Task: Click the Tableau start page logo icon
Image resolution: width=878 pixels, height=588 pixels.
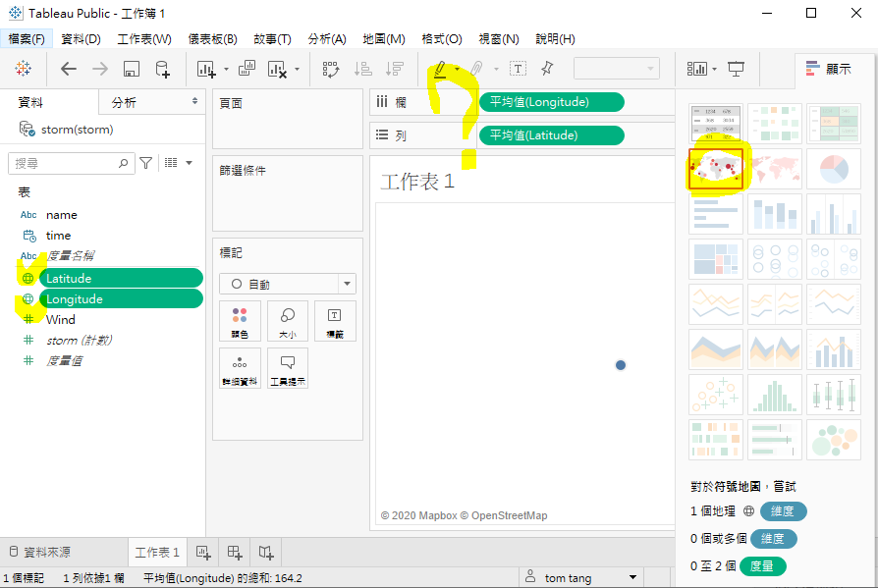Action: coord(23,69)
